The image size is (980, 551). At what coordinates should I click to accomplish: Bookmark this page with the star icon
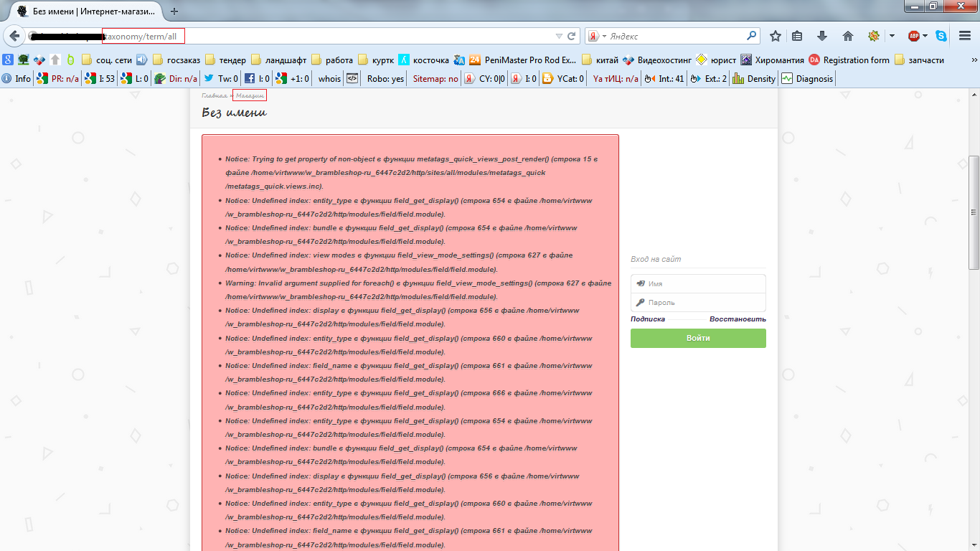click(x=776, y=36)
